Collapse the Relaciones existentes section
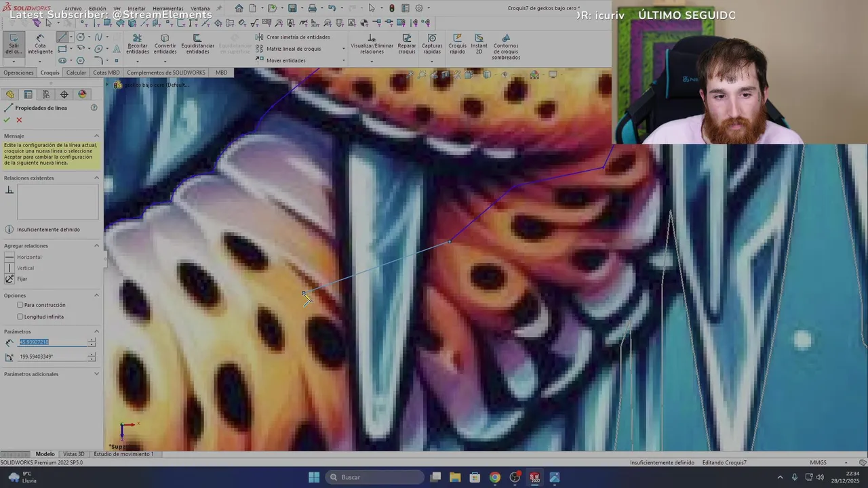This screenshot has height=488, width=868. (x=96, y=178)
